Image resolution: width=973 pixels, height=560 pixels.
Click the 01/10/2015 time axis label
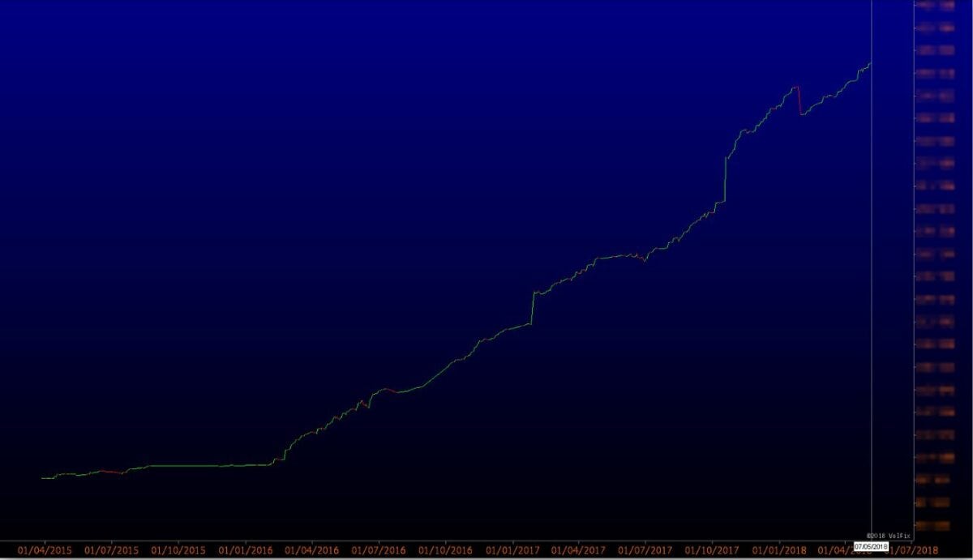[178, 550]
